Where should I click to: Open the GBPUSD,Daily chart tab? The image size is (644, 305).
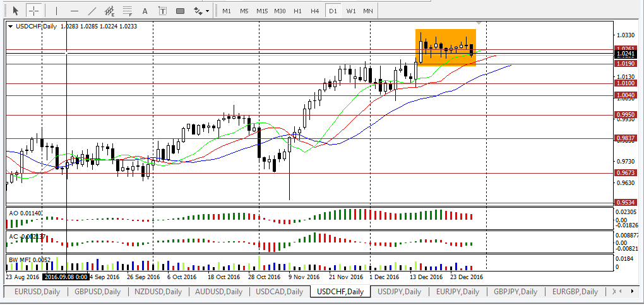(x=97, y=292)
